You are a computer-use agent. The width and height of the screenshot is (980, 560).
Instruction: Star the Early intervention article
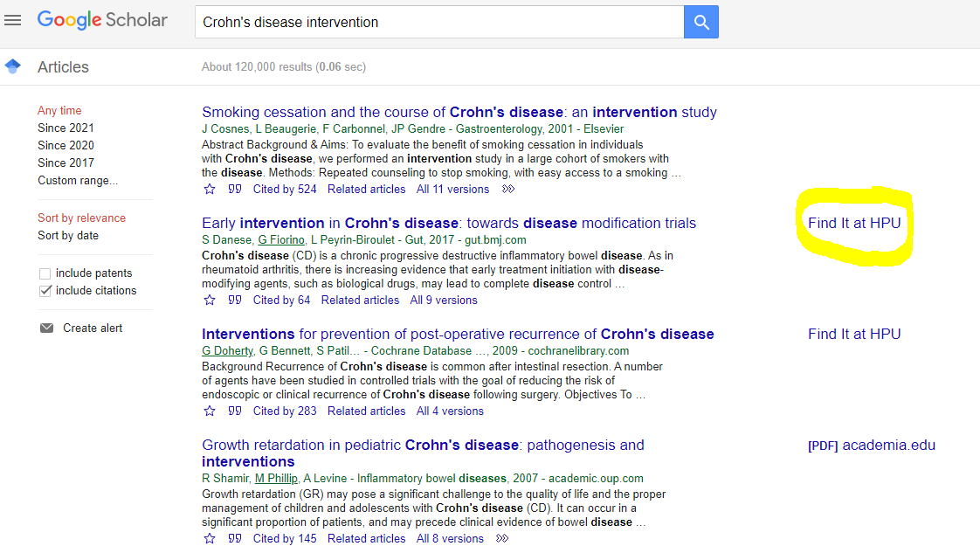tap(210, 300)
